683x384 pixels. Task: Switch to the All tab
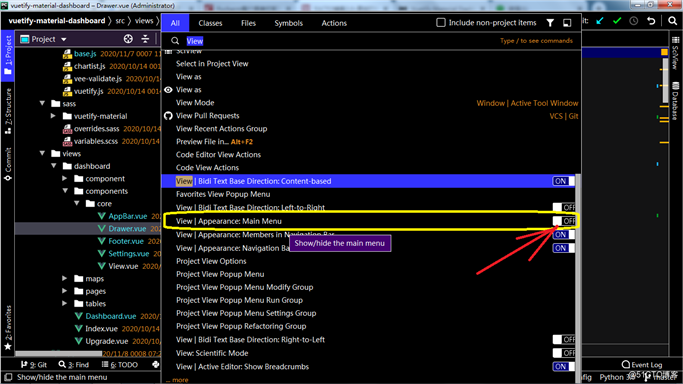point(175,23)
